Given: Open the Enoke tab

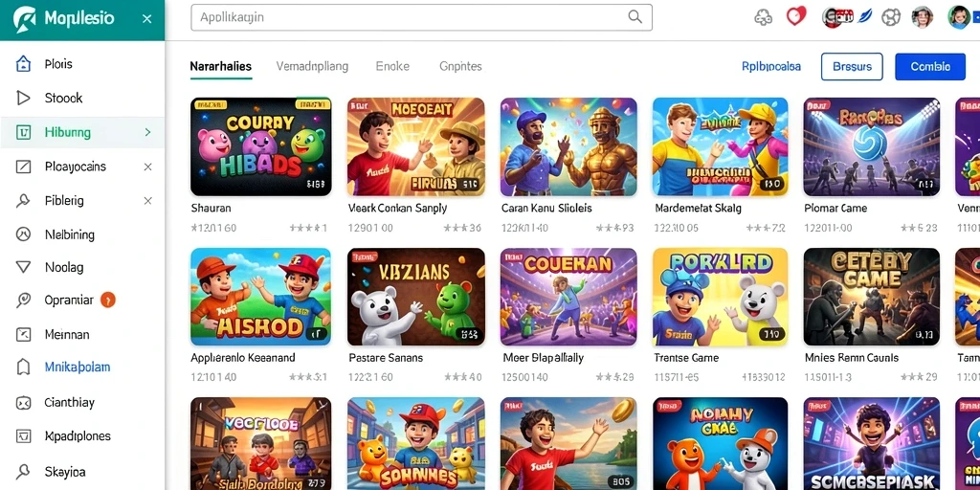Looking at the screenshot, I should tap(392, 66).
